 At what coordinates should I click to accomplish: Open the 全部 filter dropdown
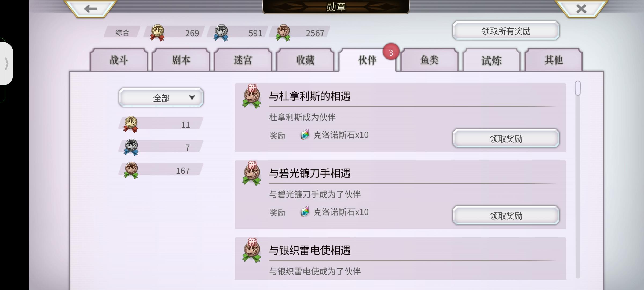click(x=161, y=97)
